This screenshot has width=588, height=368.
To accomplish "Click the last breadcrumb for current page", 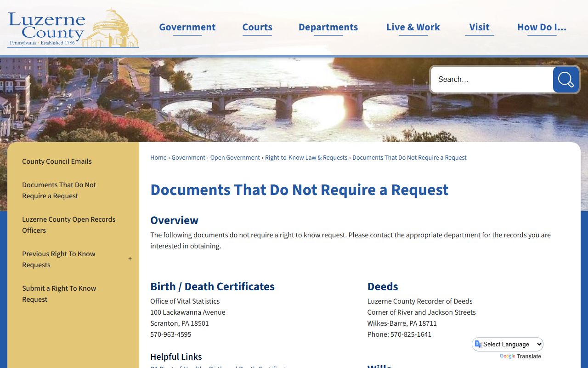I will pos(409,157).
